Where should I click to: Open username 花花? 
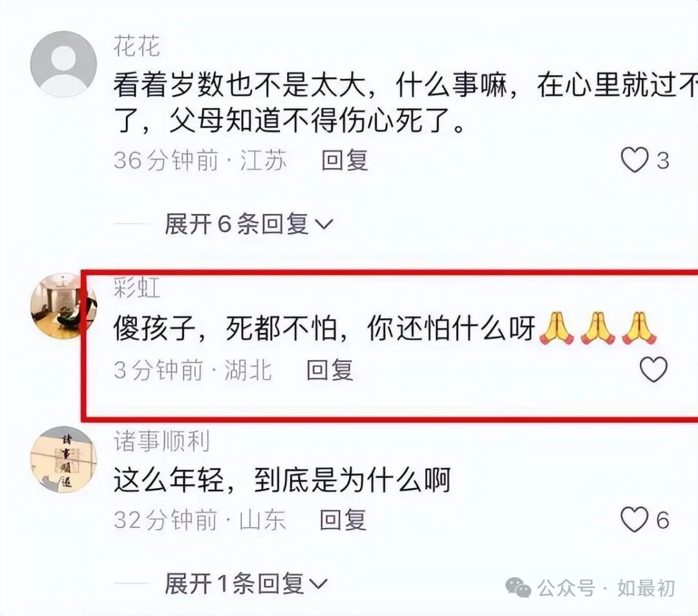pyautogui.click(x=136, y=46)
